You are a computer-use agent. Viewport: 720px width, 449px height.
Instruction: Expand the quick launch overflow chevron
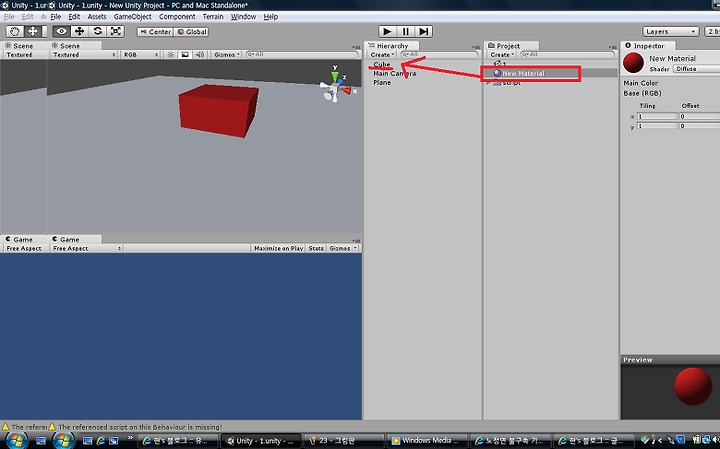130,437
